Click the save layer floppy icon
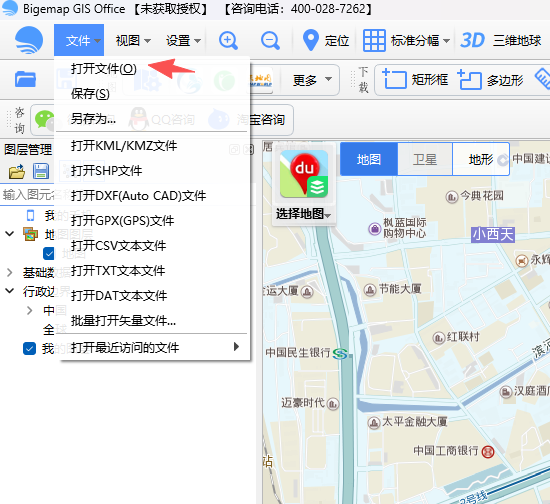This screenshot has height=504, width=550. [x=41, y=172]
